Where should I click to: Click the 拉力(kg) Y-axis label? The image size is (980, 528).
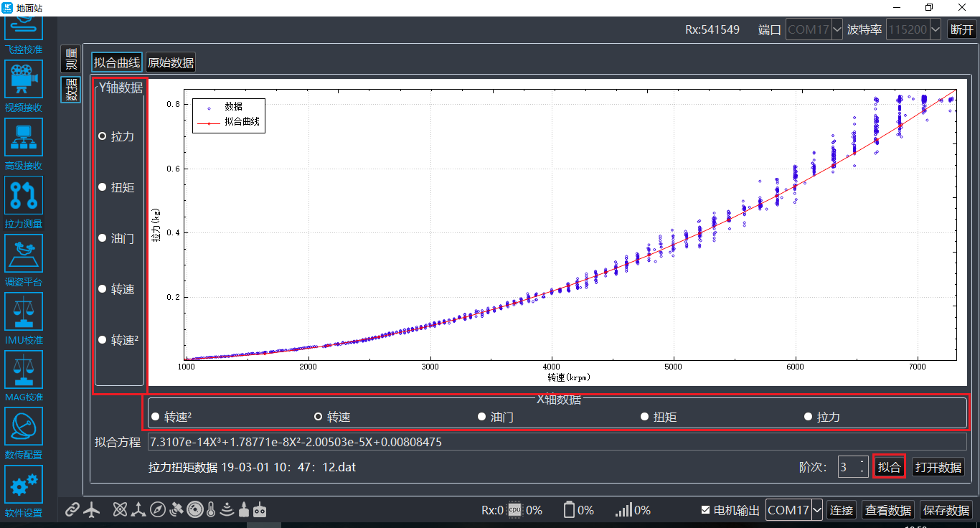point(156,225)
